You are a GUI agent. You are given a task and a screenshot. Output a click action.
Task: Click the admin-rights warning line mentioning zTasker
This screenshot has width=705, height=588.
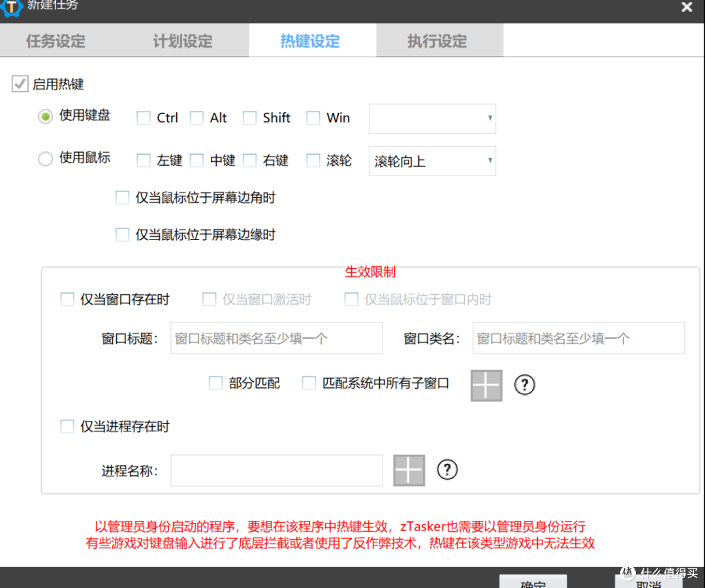340,527
